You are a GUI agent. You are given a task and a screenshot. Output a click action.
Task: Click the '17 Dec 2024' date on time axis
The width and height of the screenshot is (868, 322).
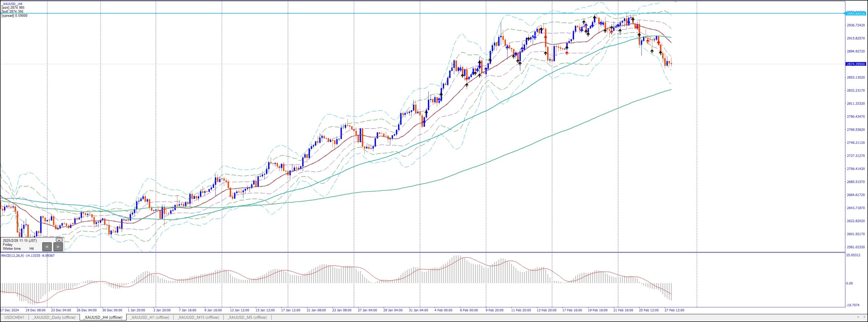pos(10,310)
